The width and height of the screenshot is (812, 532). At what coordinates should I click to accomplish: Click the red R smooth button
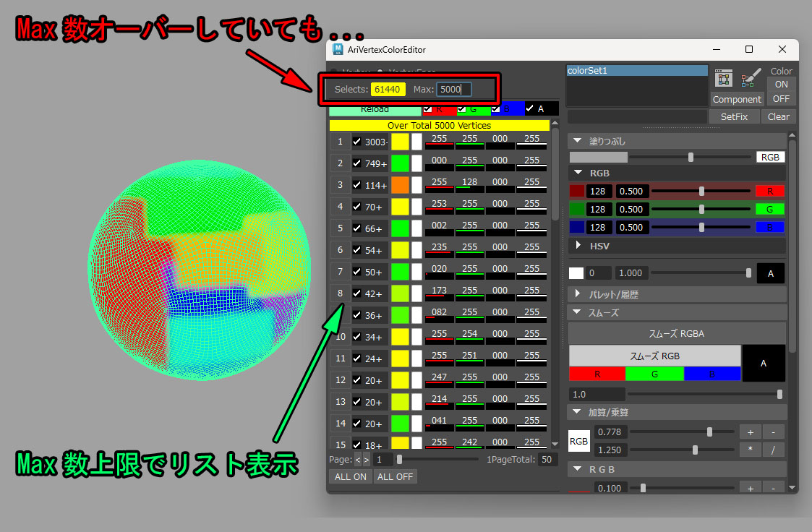(597, 374)
